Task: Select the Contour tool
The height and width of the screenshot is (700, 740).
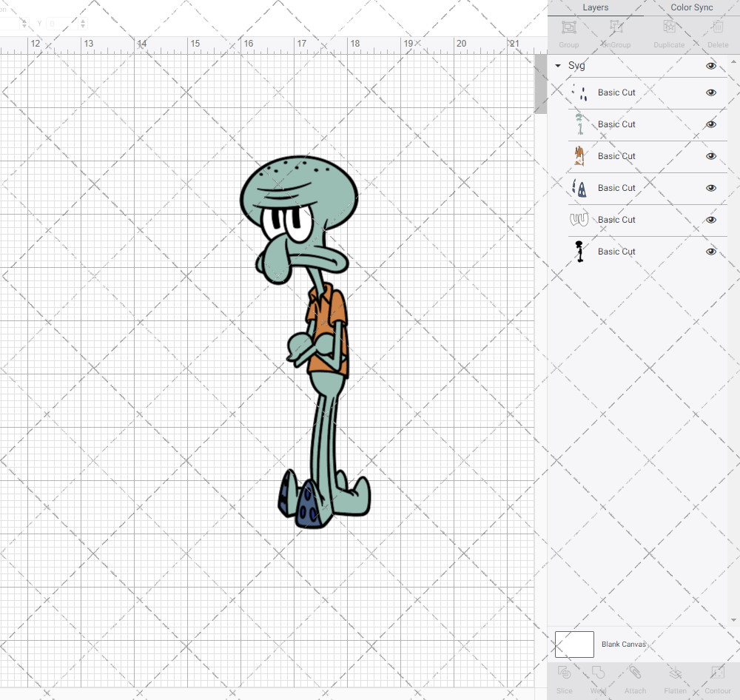Action: 718,672
